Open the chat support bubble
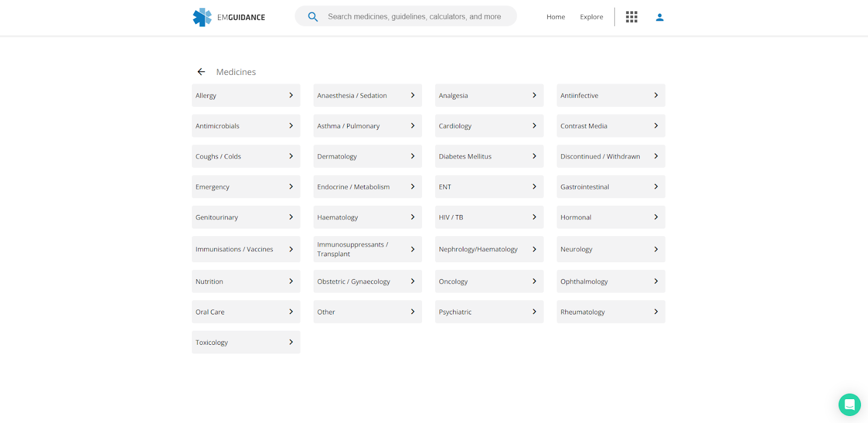Screen dimensions: 868x423 click(x=850, y=405)
